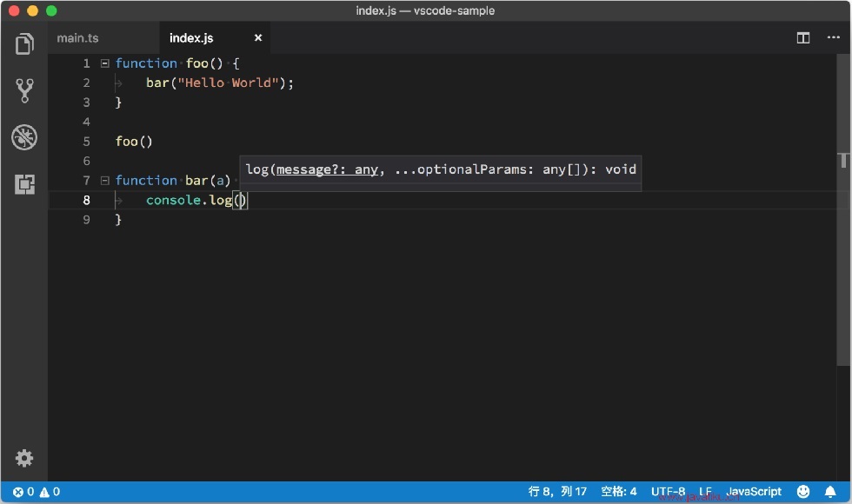852x504 pixels.
Task: Click the "Hello World" string
Action: click(x=228, y=83)
